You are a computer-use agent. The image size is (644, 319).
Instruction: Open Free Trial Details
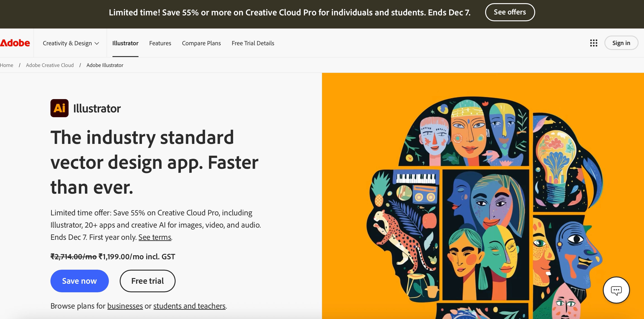point(253,43)
